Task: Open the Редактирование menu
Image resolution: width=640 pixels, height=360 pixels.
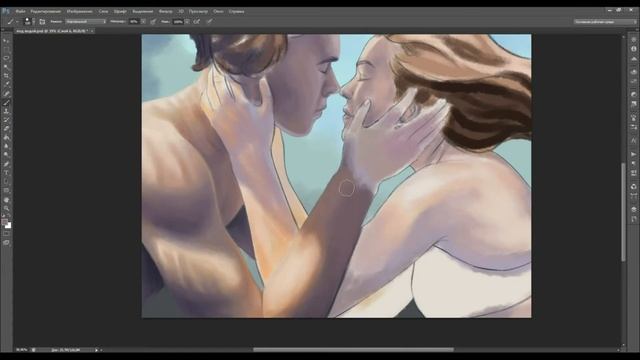Action: click(45, 11)
